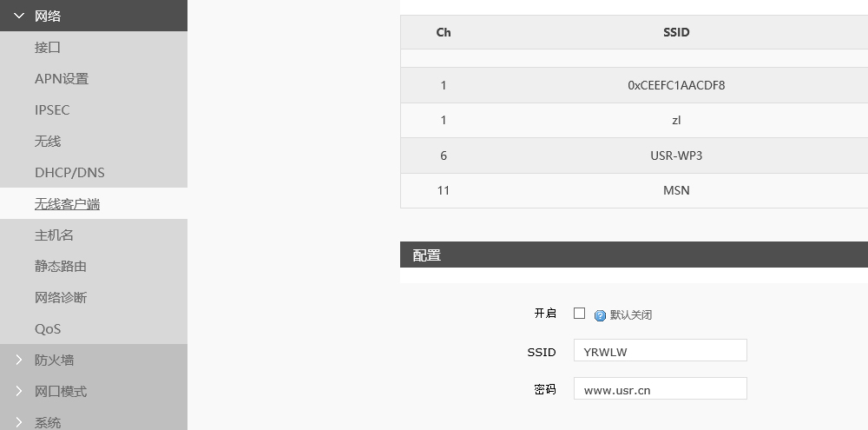Open the APN设置 page
The width and height of the screenshot is (868, 430).
(62, 79)
